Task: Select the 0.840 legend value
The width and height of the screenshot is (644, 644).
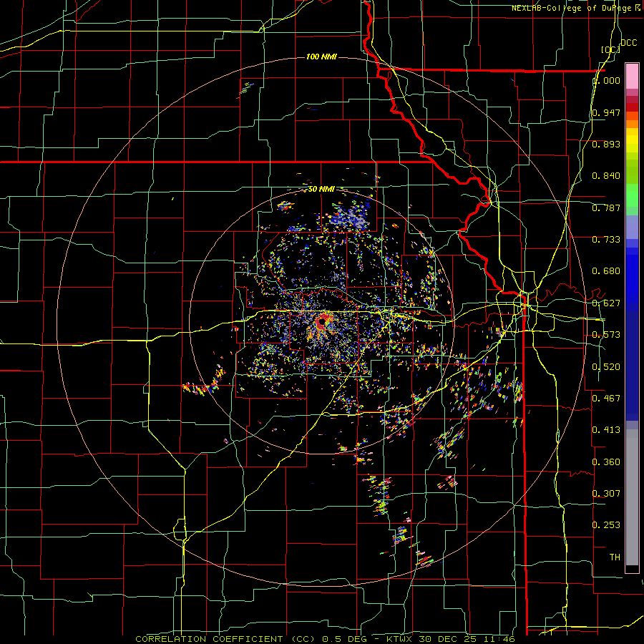Action: tap(606, 176)
